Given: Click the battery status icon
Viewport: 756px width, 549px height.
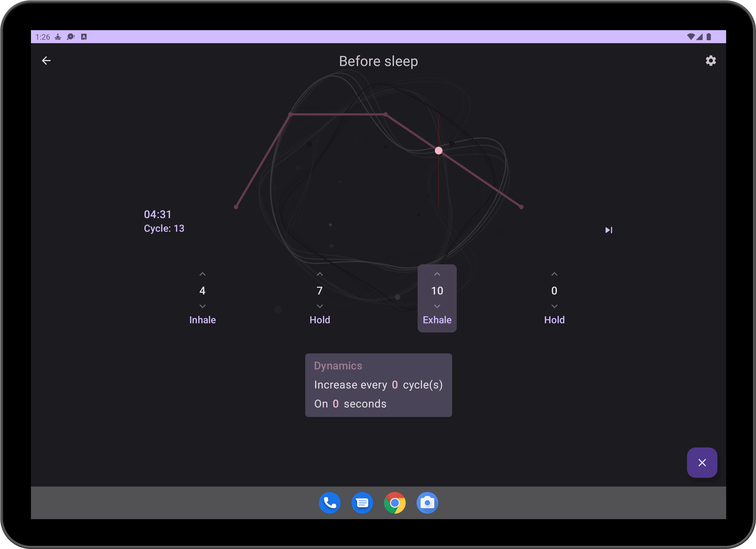Looking at the screenshot, I should [x=709, y=37].
